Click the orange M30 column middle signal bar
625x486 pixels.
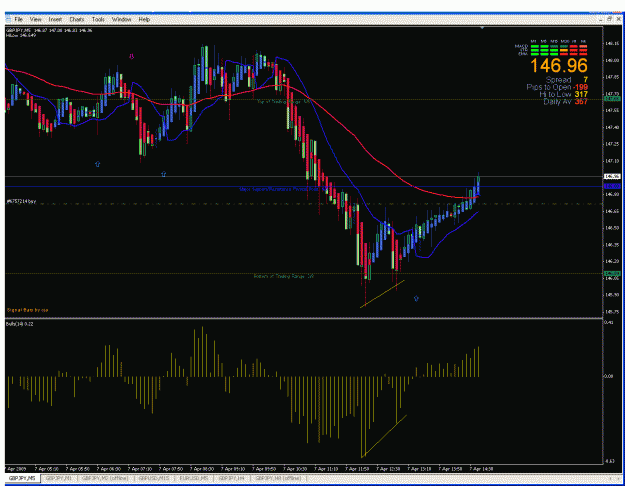[x=564, y=50]
